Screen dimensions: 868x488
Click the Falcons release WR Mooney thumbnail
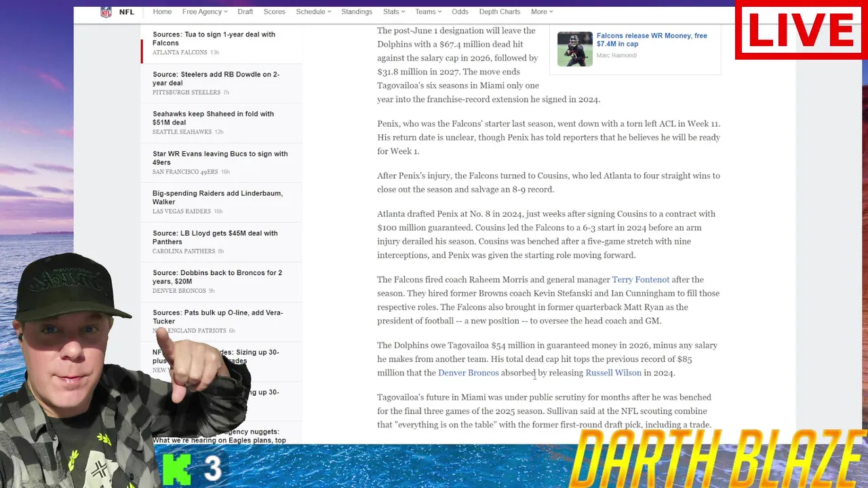tap(574, 49)
